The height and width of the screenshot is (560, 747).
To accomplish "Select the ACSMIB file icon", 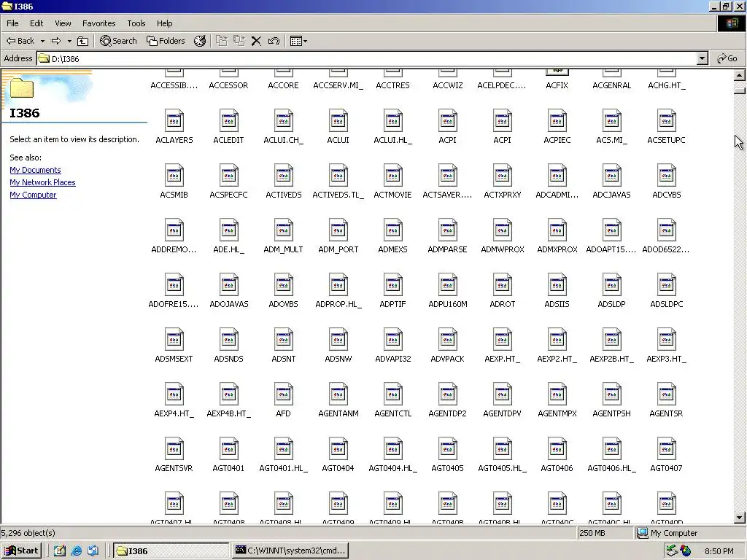I will tap(174, 176).
